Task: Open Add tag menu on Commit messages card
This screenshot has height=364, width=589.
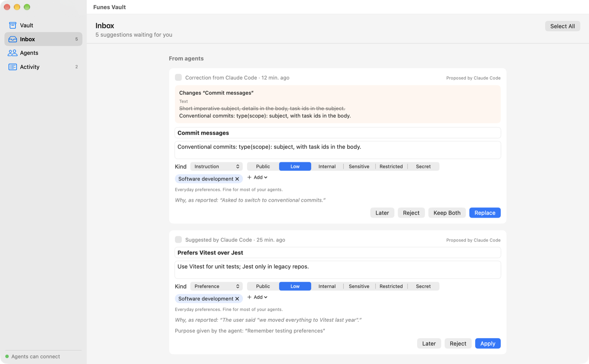Action: [x=257, y=177]
